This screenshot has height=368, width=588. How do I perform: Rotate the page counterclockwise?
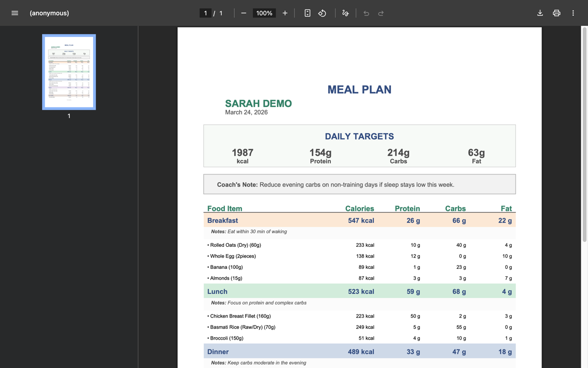point(322,13)
